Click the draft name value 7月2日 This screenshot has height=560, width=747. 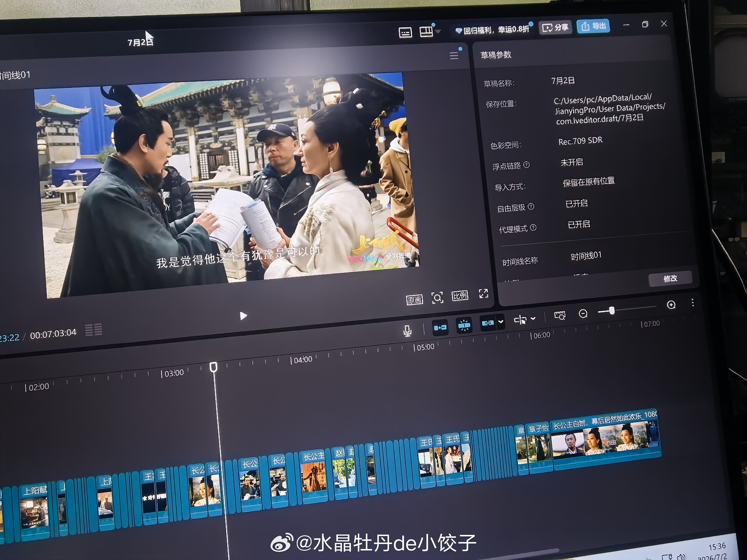(563, 81)
